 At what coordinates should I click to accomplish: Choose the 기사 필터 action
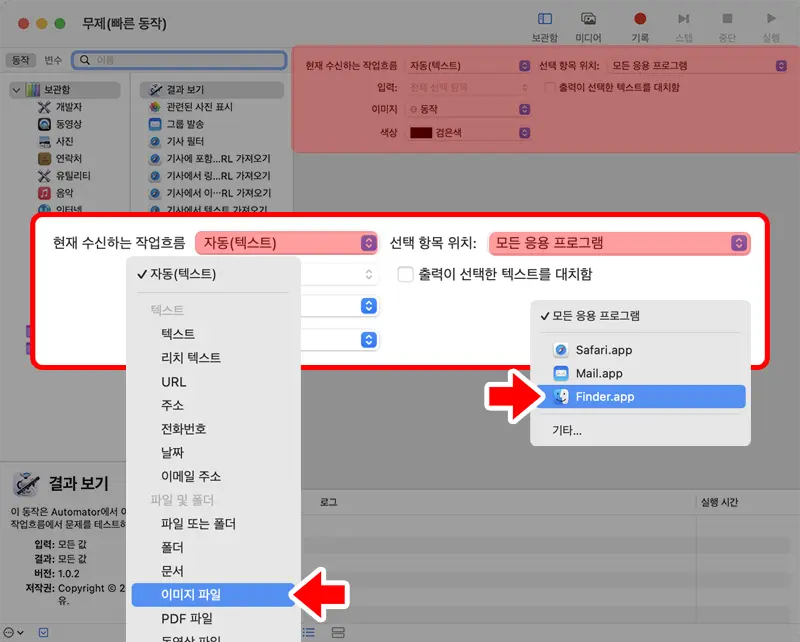(185, 141)
